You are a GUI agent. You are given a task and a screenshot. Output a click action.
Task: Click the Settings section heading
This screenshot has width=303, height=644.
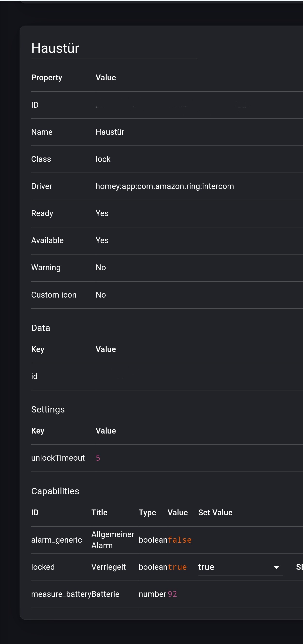click(48, 409)
